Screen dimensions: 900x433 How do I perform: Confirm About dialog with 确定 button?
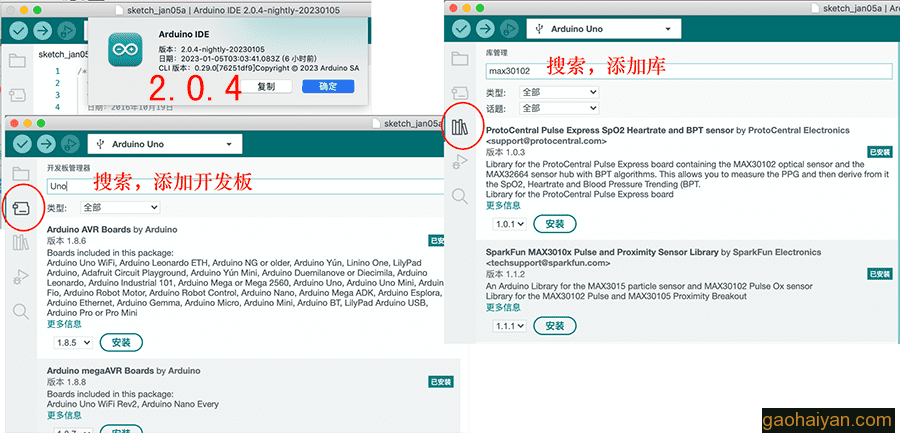[x=328, y=86]
